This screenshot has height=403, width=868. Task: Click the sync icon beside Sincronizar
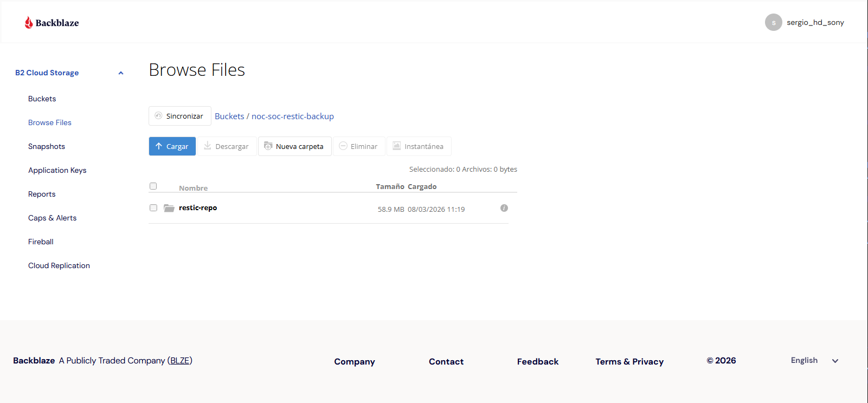[158, 115]
